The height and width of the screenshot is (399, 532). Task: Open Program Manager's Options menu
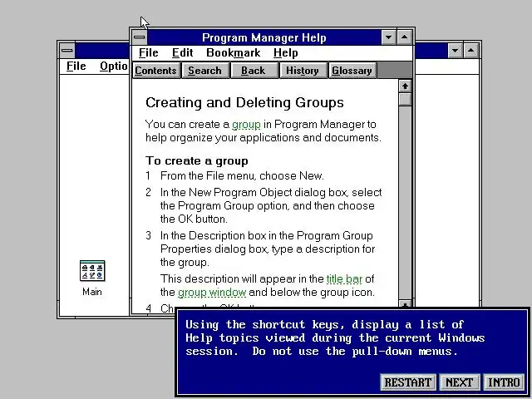click(113, 66)
